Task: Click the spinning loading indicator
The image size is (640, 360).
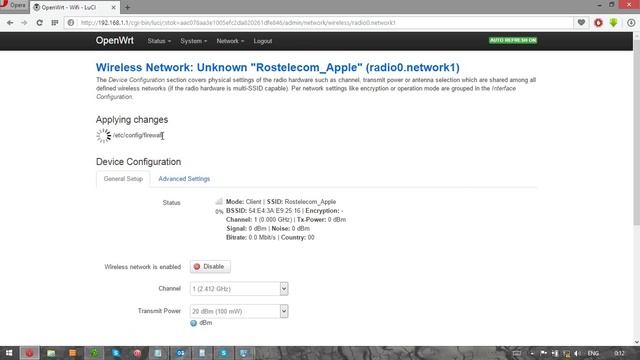Action: 103,136
